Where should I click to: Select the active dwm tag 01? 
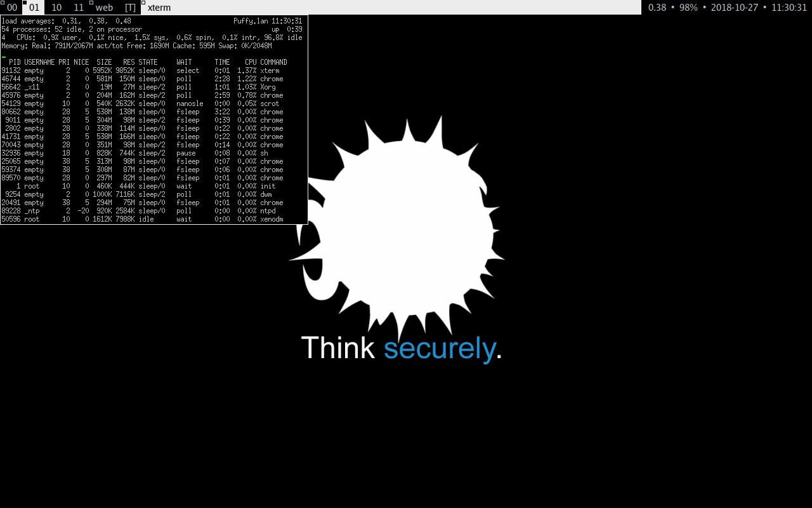(x=34, y=8)
